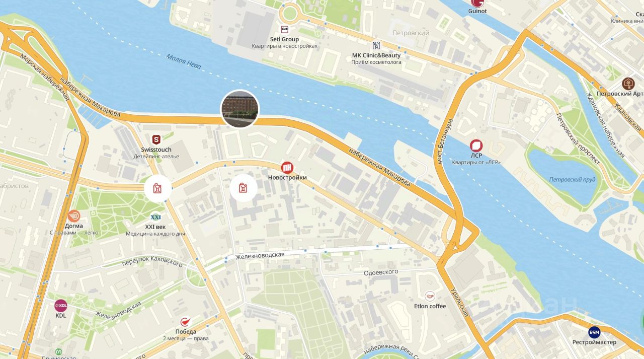Open the Guinot red marker icon
644x359 pixels.
(477, 3)
